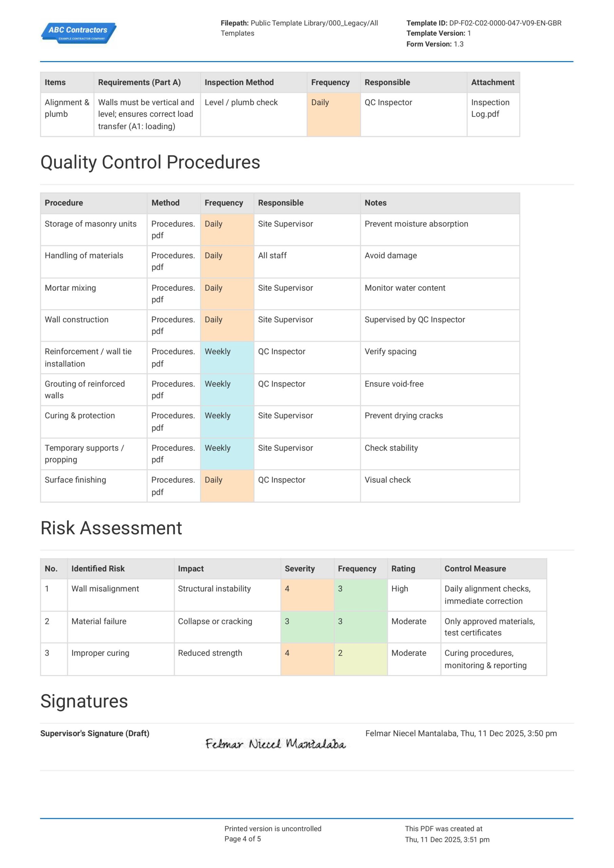614x868 pixels.
Task: Click the Template ID text in the header
Action: pos(483,23)
